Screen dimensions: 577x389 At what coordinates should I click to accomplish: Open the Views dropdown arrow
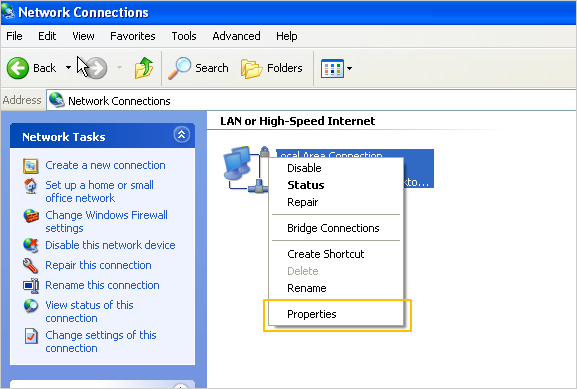[349, 68]
